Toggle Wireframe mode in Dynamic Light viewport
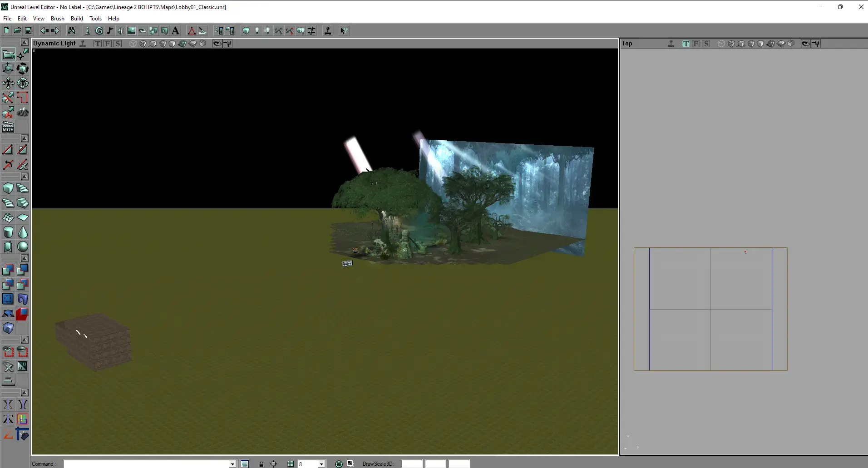868x468 pixels. pos(133,44)
